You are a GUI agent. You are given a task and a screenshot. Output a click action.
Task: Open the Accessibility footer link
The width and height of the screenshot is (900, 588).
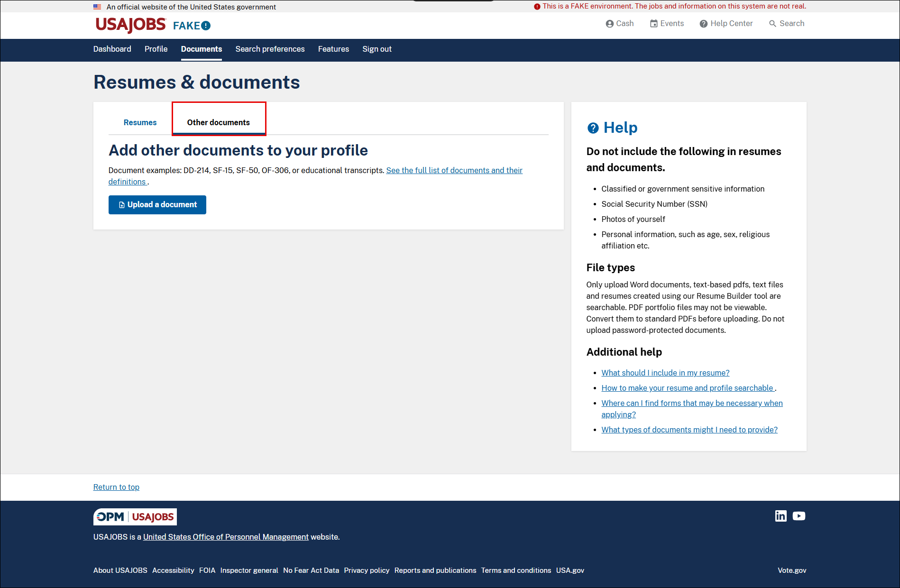173,570
